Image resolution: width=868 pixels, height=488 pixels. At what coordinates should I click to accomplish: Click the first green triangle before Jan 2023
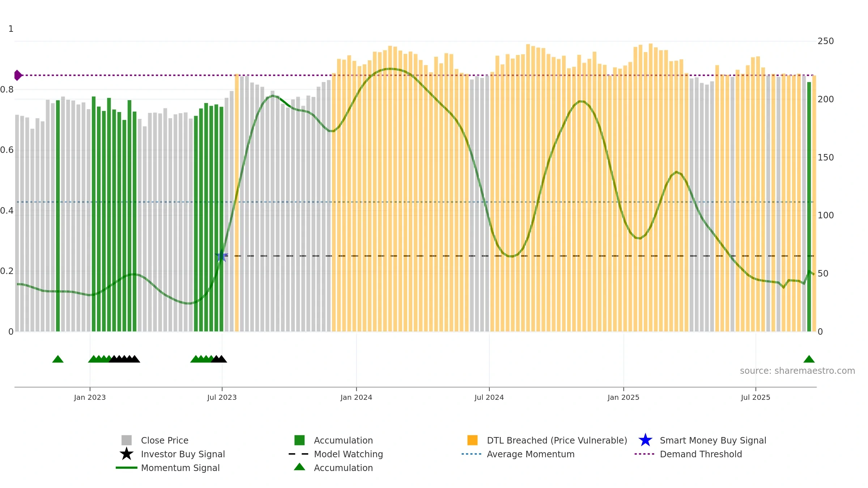(58, 359)
